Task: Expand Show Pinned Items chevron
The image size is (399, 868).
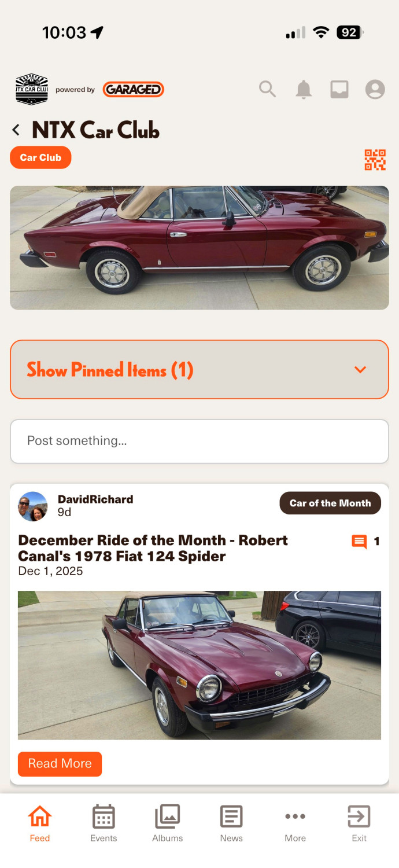Action: coord(360,370)
